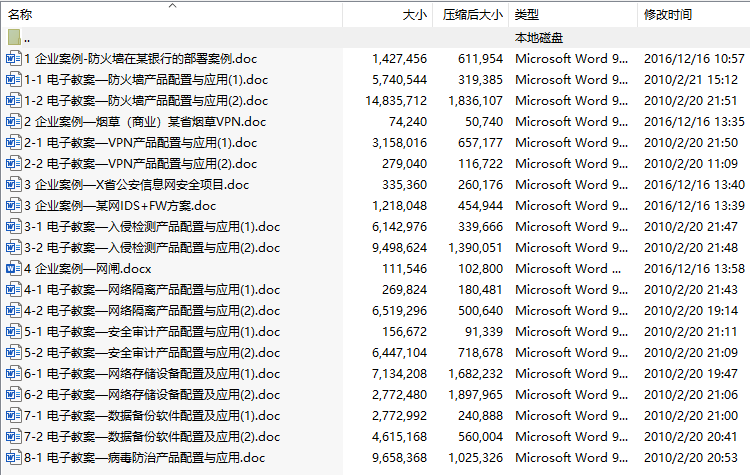Select file name 1-2 电子教案—防火墙产品配置与应用(2).doc
Image resolution: width=750 pixels, height=475 pixels.
point(146,101)
